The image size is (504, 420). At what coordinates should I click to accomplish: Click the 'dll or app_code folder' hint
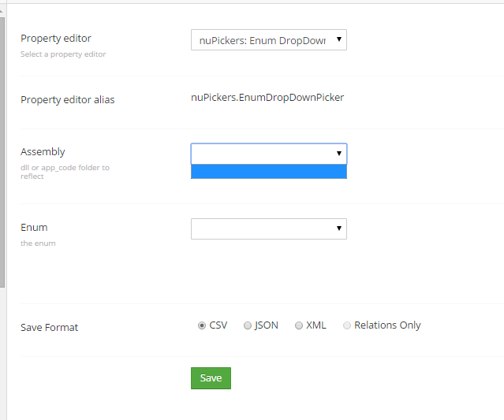coord(65,172)
